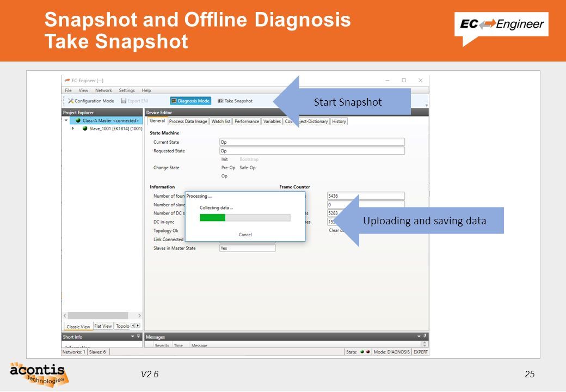Click Project Explorer scrollbar right arrow
The width and height of the screenshot is (566, 392).
click(139, 315)
